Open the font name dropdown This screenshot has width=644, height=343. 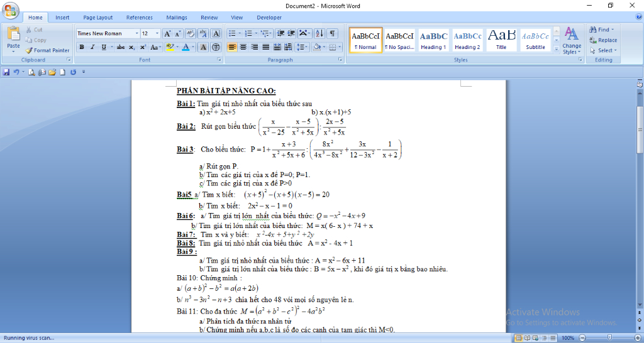pos(136,34)
